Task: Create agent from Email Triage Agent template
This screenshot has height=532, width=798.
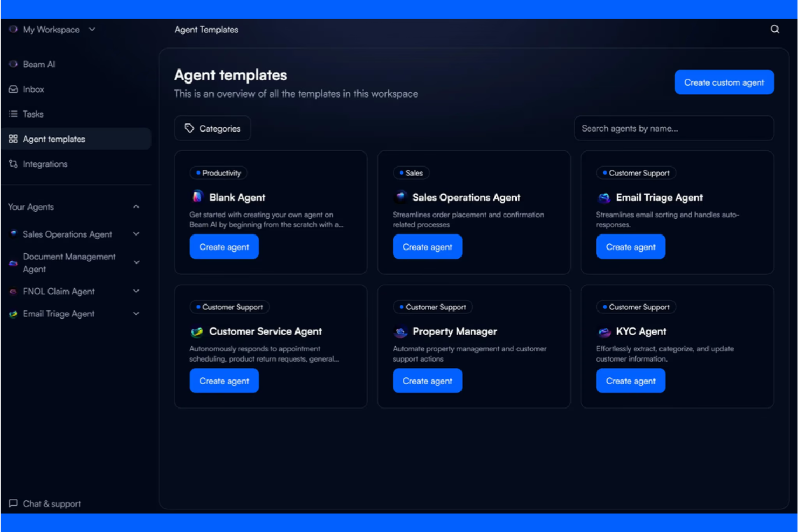Action: pyautogui.click(x=630, y=247)
